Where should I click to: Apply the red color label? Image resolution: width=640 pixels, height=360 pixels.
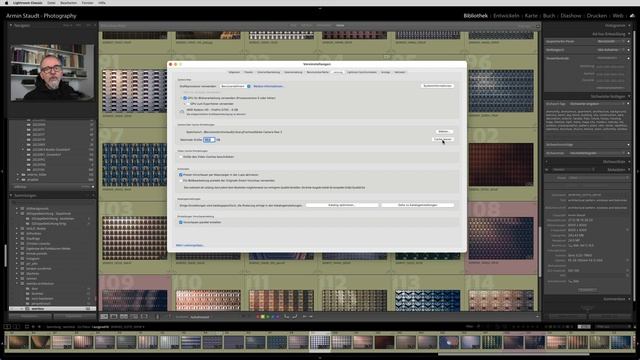click(x=258, y=317)
